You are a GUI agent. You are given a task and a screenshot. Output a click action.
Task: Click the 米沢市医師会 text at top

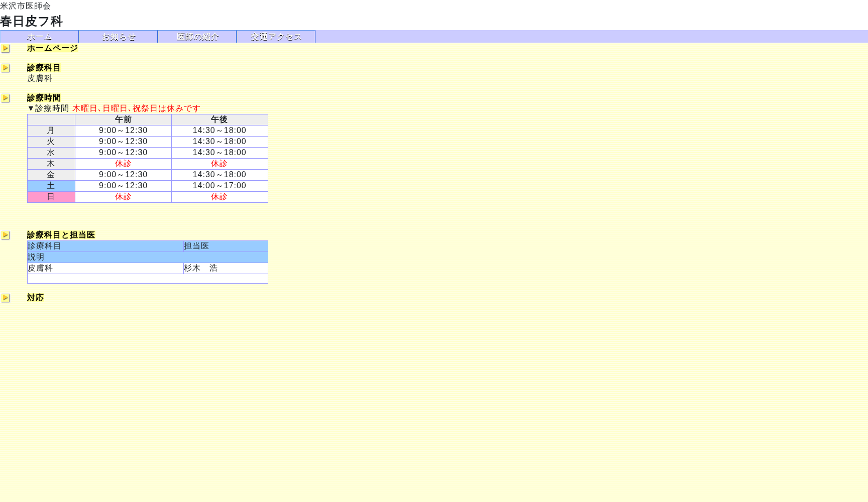(25, 6)
